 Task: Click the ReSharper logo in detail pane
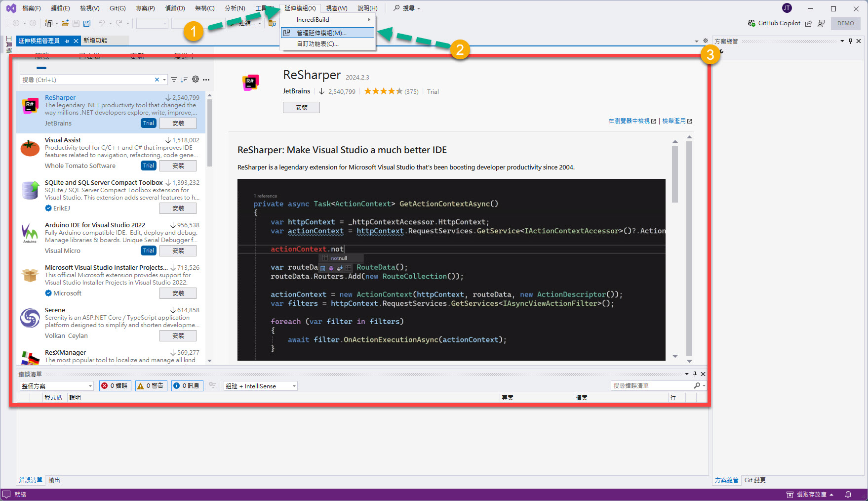pos(251,82)
